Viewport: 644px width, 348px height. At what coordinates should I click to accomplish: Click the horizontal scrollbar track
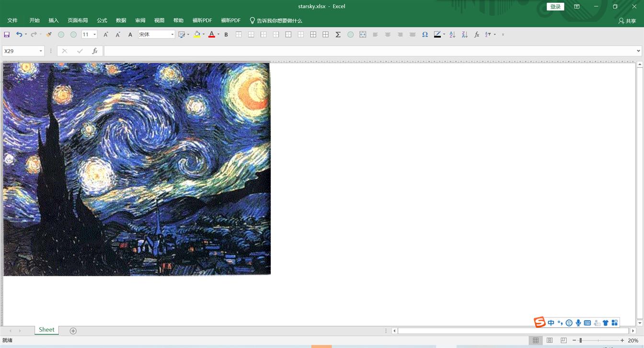pyautogui.click(x=513, y=331)
